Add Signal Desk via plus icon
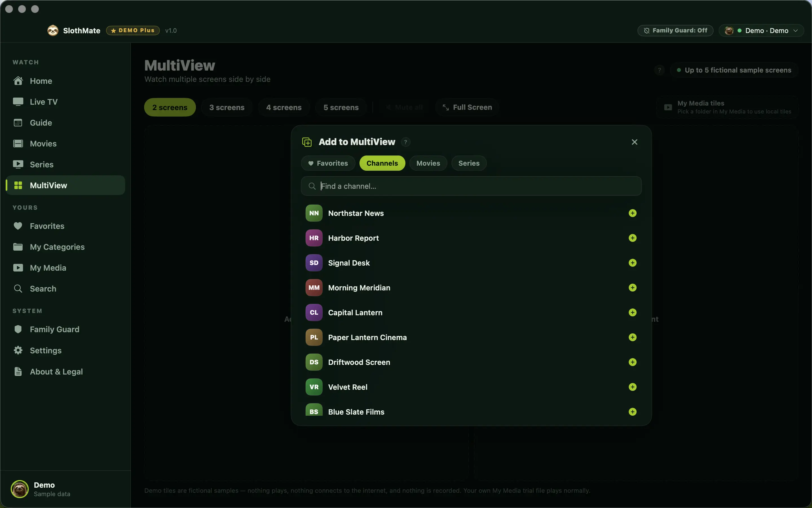This screenshot has width=812, height=508. pyautogui.click(x=632, y=263)
